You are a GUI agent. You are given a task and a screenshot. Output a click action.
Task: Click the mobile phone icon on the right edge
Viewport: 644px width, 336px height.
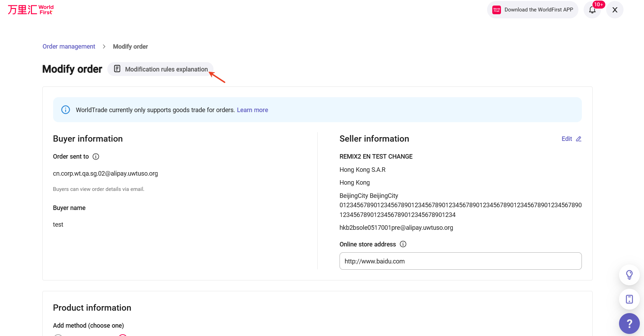pos(629,299)
